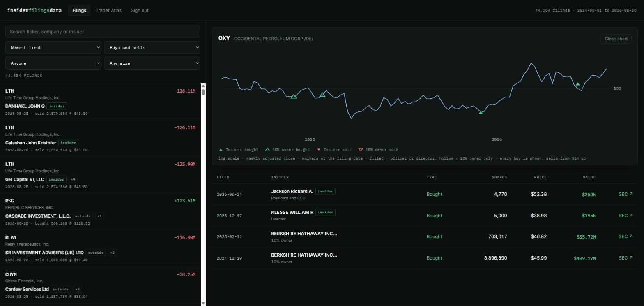
Task: Click the +9 badge on GEI Capital
Action: [73, 179]
